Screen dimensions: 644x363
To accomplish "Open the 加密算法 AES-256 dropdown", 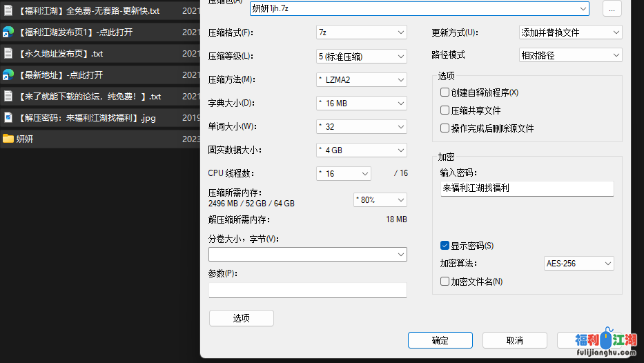I will (578, 264).
